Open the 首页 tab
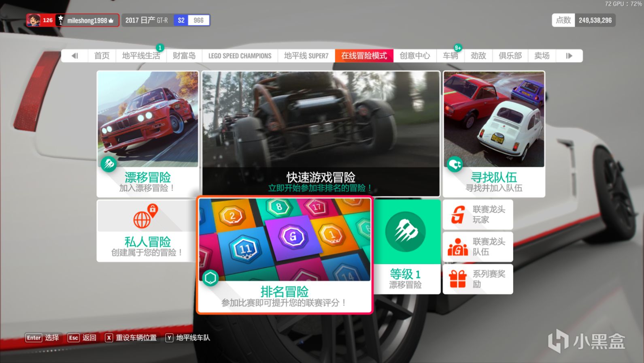 [x=102, y=56]
